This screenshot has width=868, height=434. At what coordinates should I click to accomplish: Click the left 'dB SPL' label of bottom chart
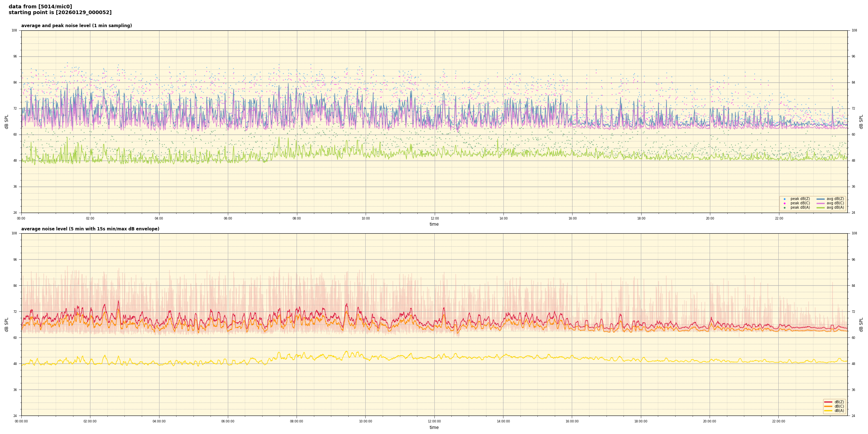pos(7,324)
